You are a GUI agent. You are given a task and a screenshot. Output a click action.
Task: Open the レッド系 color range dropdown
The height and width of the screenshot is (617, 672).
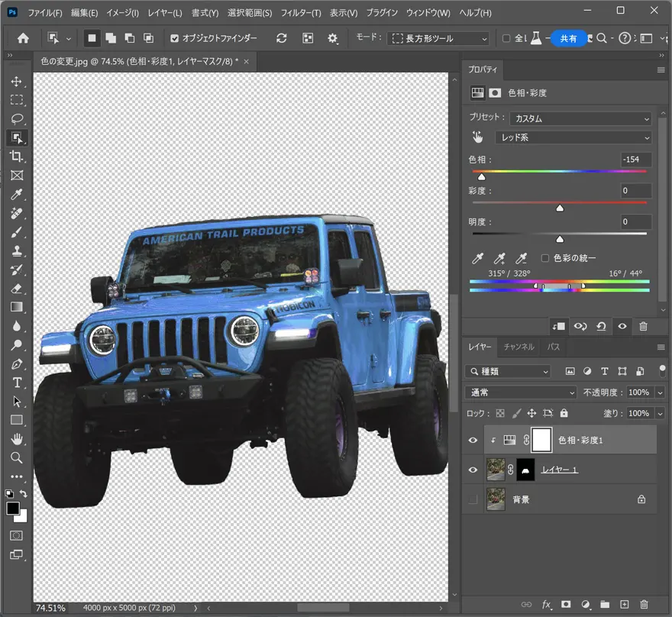(573, 137)
